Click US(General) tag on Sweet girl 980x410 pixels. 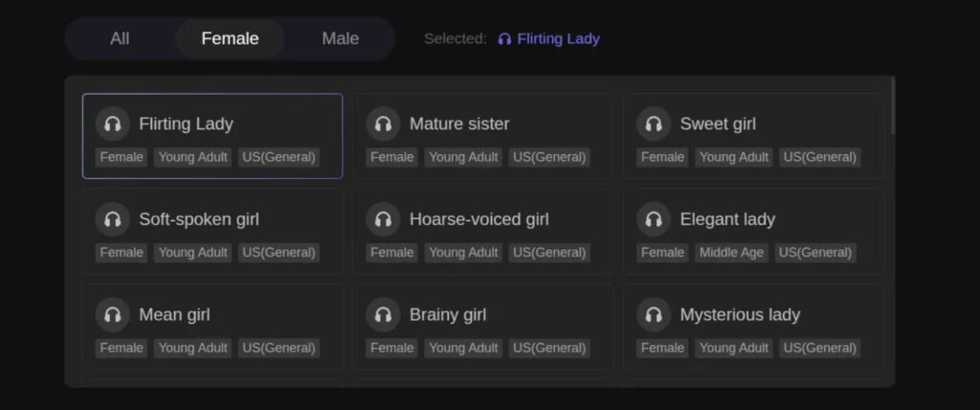click(x=819, y=157)
